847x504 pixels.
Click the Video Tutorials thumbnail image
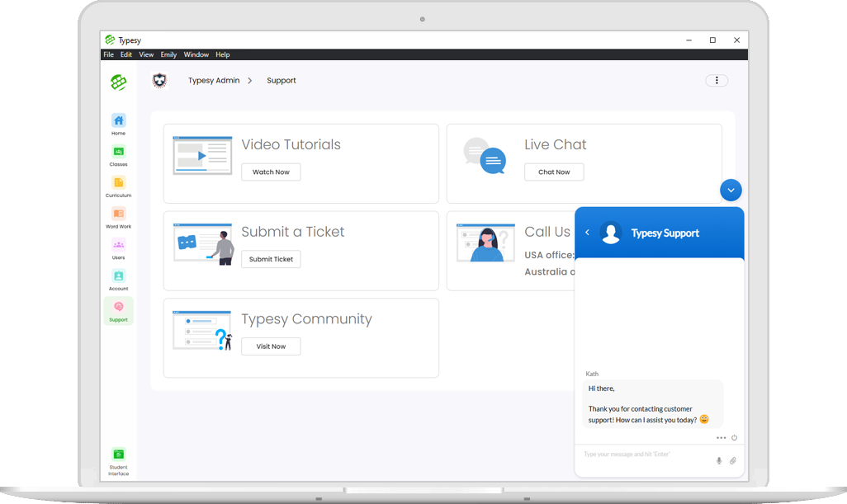(x=202, y=155)
